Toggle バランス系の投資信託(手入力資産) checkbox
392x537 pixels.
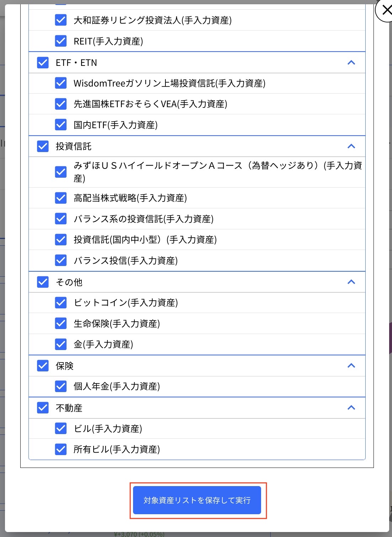(x=60, y=219)
